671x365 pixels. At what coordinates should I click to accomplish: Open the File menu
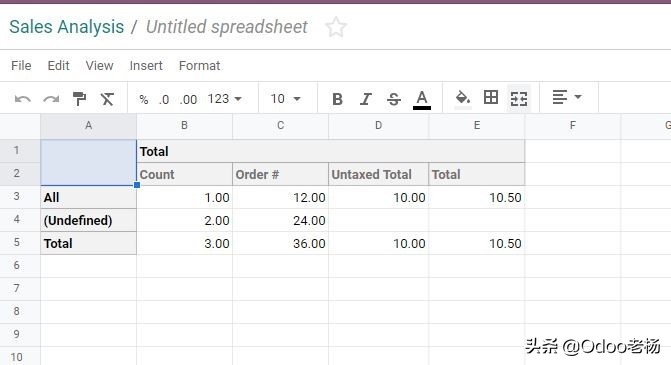[x=21, y=65]
